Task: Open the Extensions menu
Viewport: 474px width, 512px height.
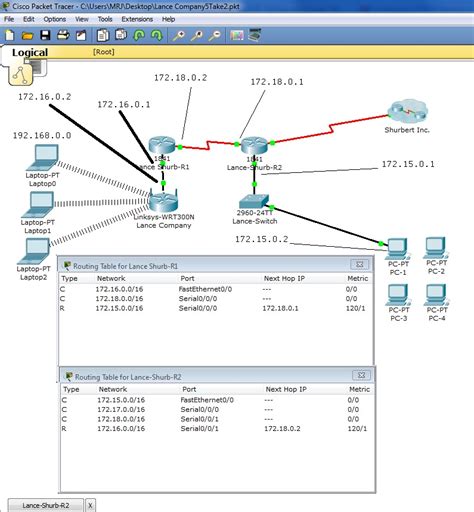Action: (137, 19)
